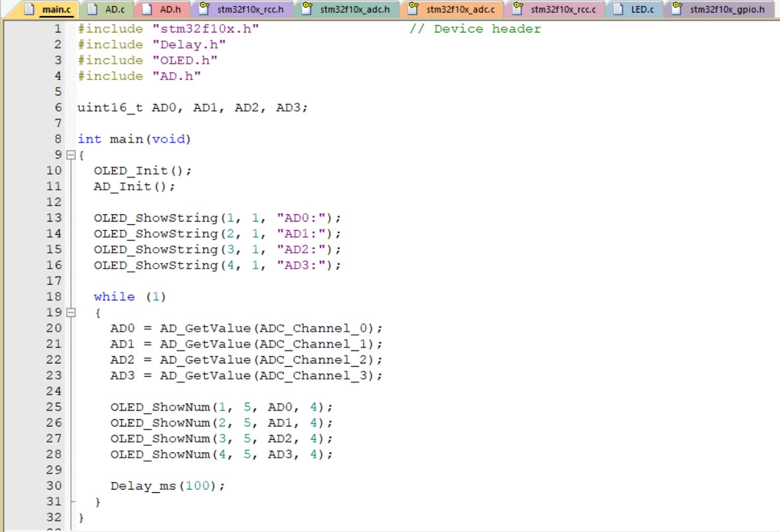The image size is (780, 532).
Task: Click OLED_ShowNum on line 26
Action: [x=160, y=423]
